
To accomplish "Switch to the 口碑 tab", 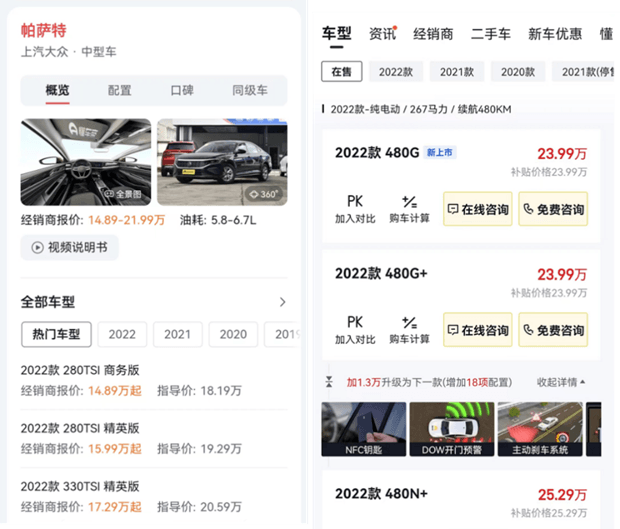I will (182, 91).
